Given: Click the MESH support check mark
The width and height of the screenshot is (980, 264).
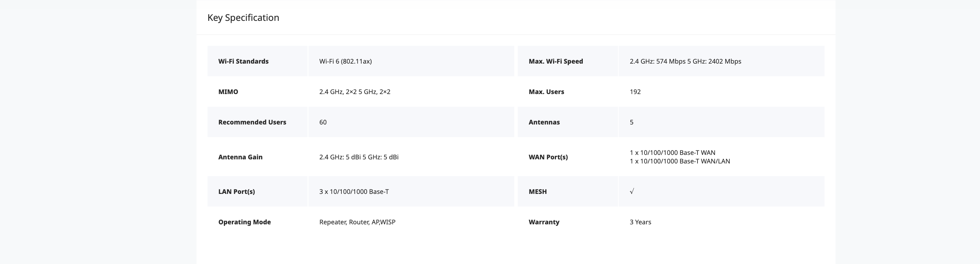Looking at the screenshot, I should click(x=631, y=192).
